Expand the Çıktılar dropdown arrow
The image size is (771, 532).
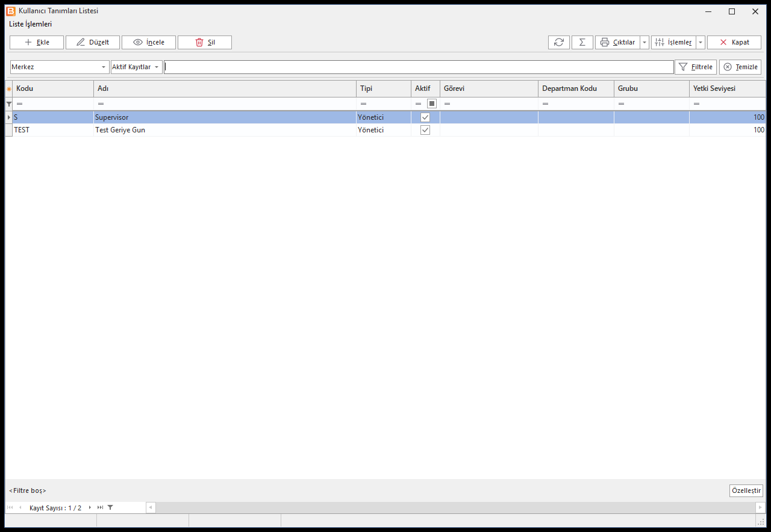click(645, 42)
